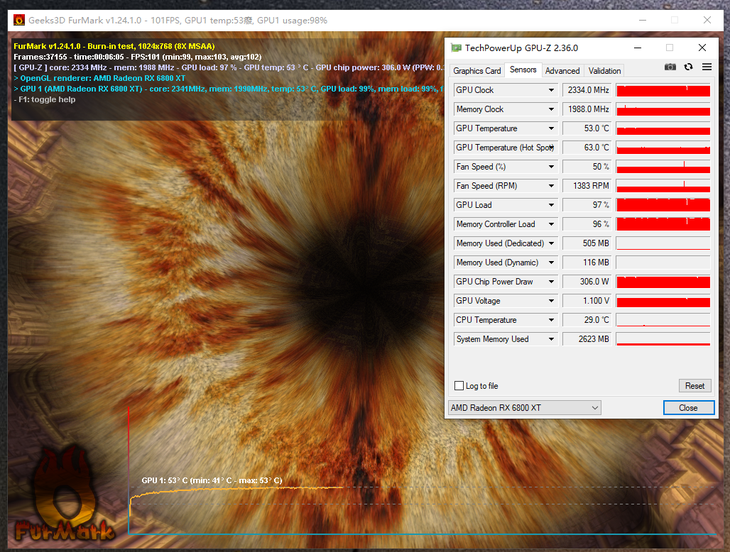Viewport: 730px width, 552px height.
Task: Close GPU-Z using the title bar X
Action: (x=702, y=47)
